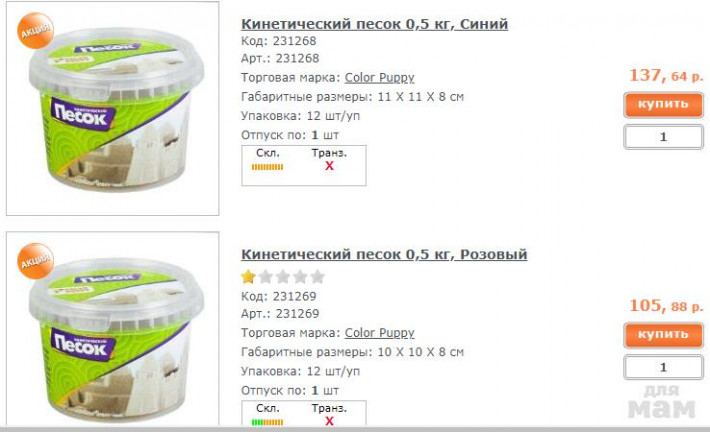
Task: Click the third rating star for pink sand
Action: pos(283,276)
